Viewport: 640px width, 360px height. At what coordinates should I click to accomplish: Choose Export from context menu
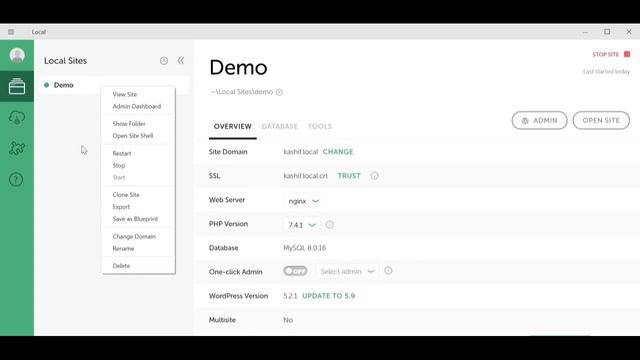[x=121, y=207]
